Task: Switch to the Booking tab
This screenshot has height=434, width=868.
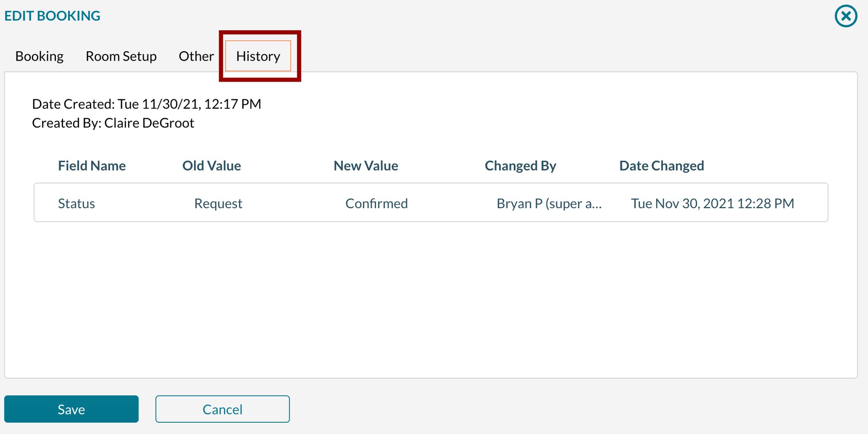Action: 39,56
